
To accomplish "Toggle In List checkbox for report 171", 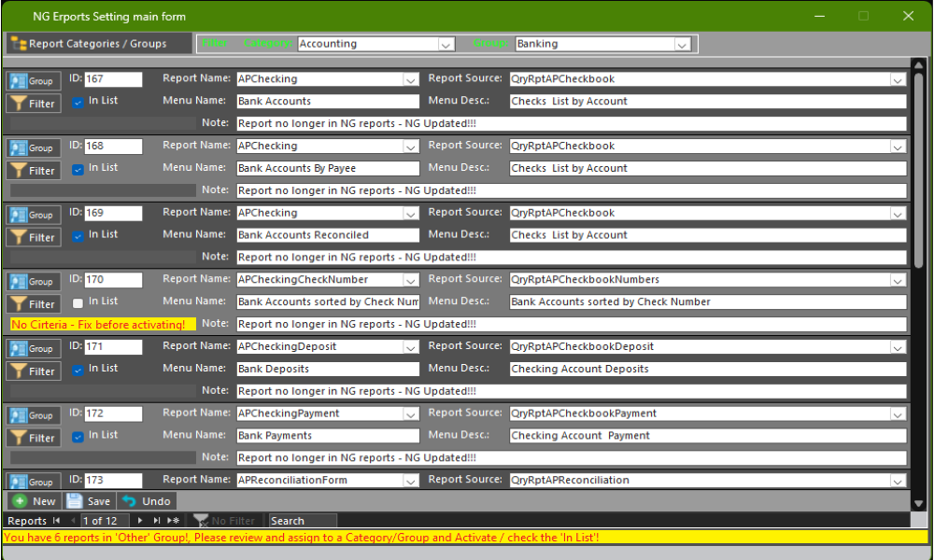I will pyautogui.click(x=78, y=370).
